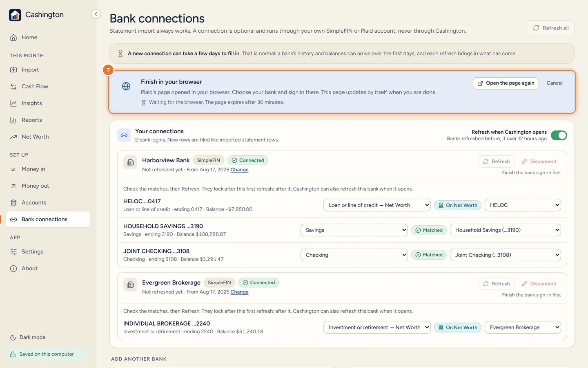This screenshot has width=588, height=368.
Task: Click the Cashington logo icon
Action: (15, 15)
